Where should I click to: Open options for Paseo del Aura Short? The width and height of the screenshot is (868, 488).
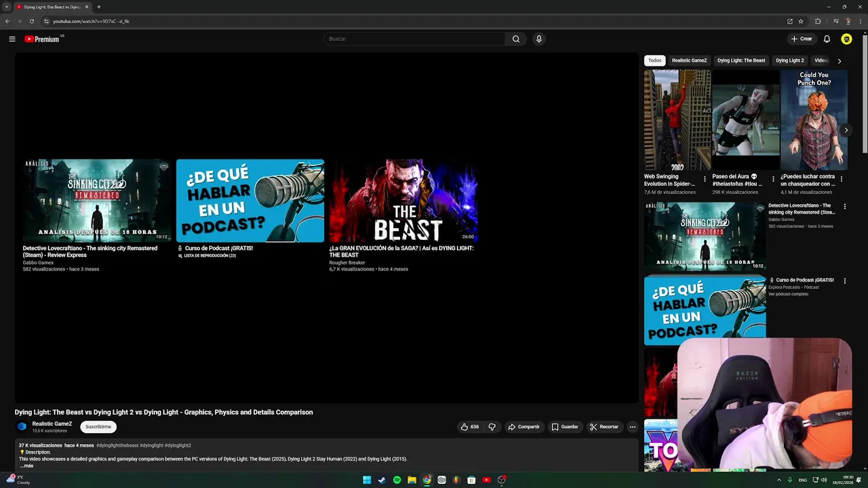[x=773, y=180]
